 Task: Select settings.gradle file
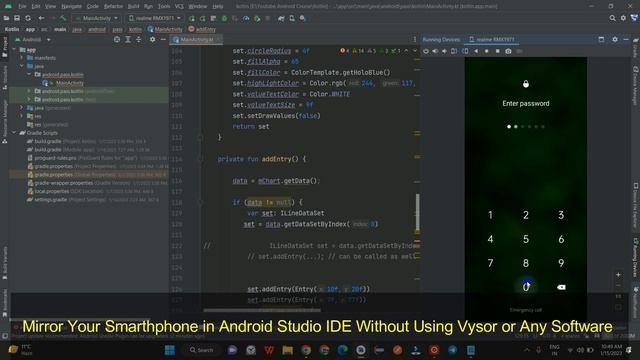50,200
